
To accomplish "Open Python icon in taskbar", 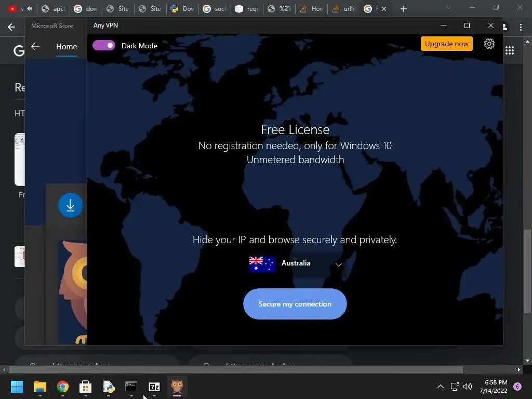I will pos(109,387).
